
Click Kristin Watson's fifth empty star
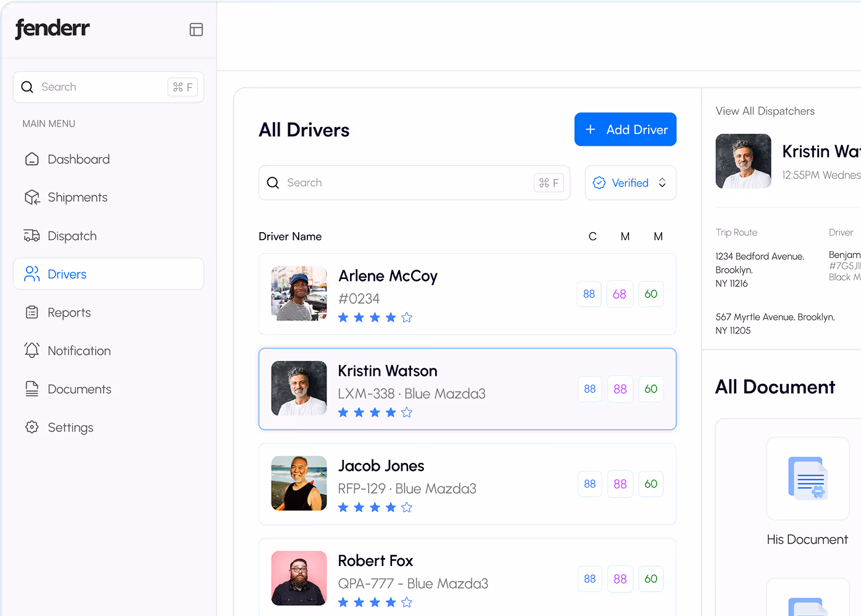pos(407,412)
